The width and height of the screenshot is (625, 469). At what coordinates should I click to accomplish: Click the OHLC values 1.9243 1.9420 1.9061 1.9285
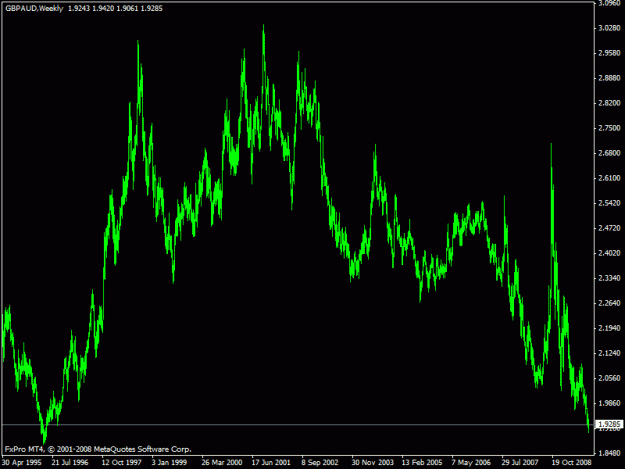coord(116,8)
